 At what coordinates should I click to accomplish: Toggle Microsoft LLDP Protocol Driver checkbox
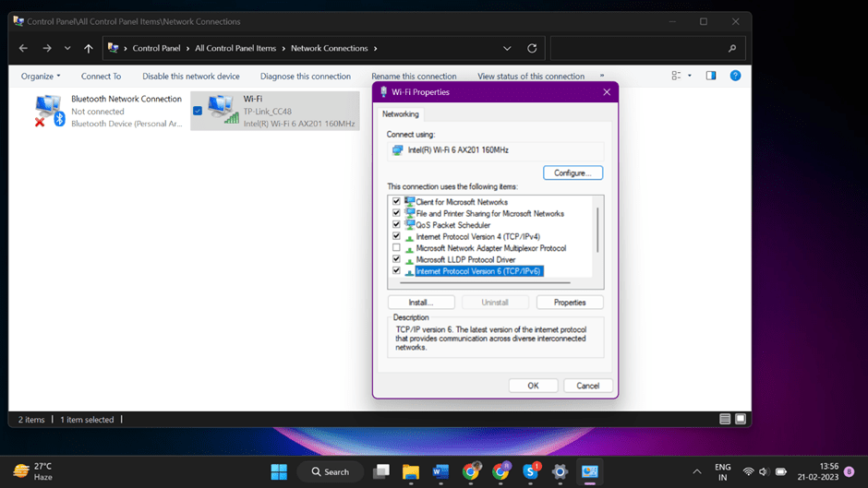pyautogui.click(x=396, y=259)
